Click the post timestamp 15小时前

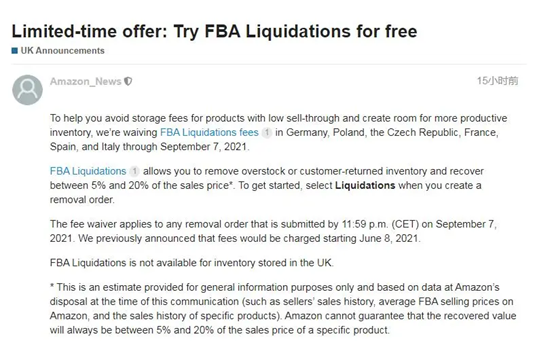point(497,81)
